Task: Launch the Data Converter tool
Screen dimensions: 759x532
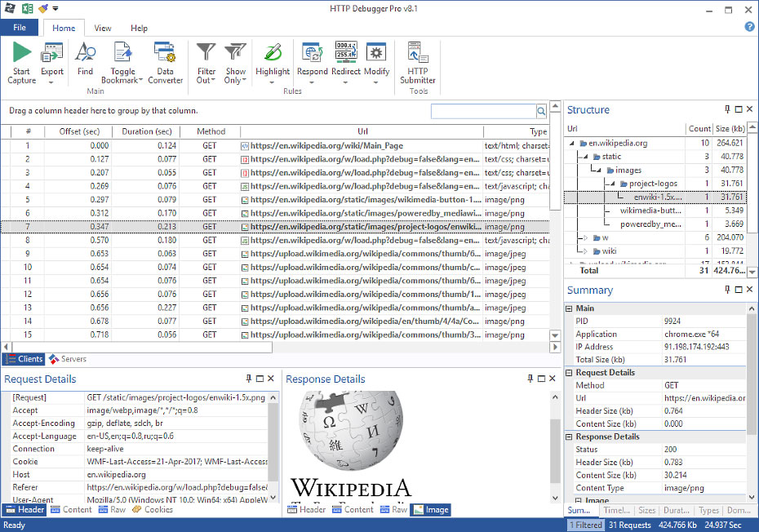Action: click(165, 54)
